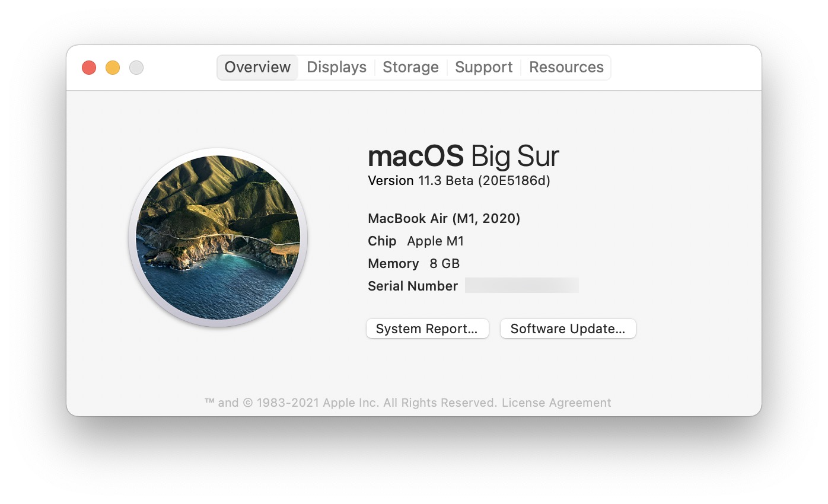Screen dimensions: 828x504
Task: Click the Version 11.3 Beta build text
Action: pos(459,181)
